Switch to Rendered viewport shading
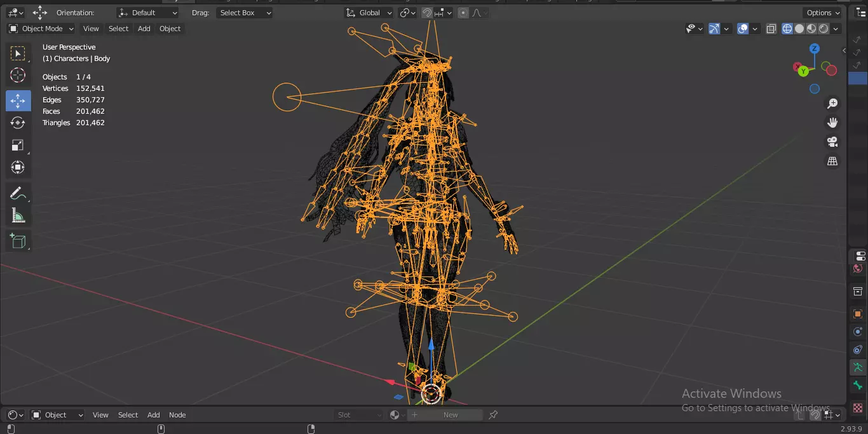 click(x=824, y=29)
